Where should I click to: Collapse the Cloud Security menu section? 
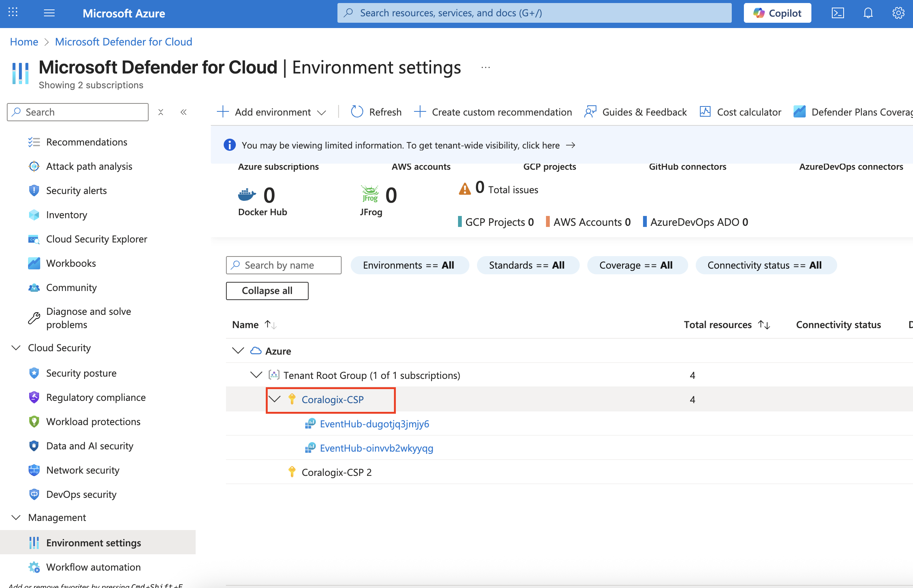click(16, 347)
